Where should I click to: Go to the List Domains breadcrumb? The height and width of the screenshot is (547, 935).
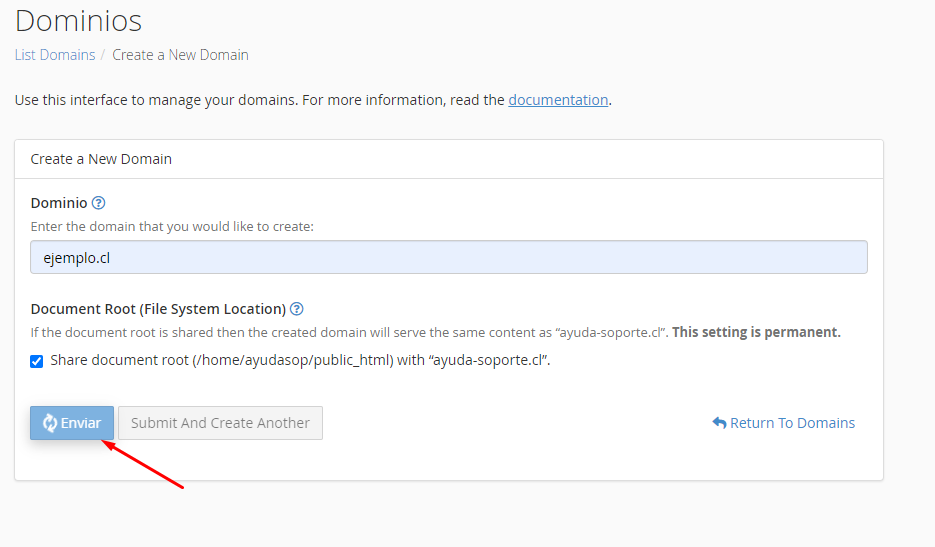(x=55, y=55)
